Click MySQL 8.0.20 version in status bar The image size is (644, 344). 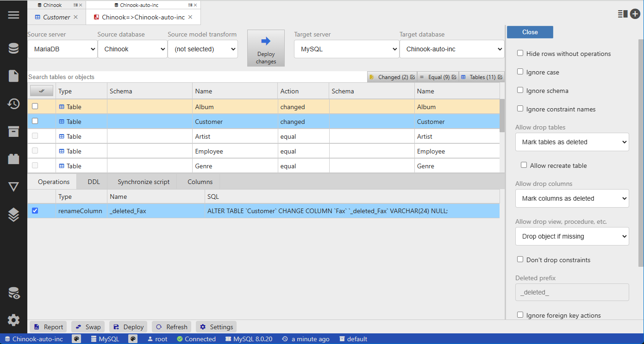(249, 339)
